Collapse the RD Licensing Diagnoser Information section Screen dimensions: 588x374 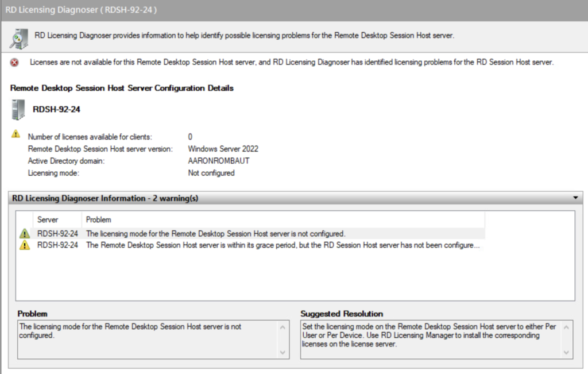575,198
